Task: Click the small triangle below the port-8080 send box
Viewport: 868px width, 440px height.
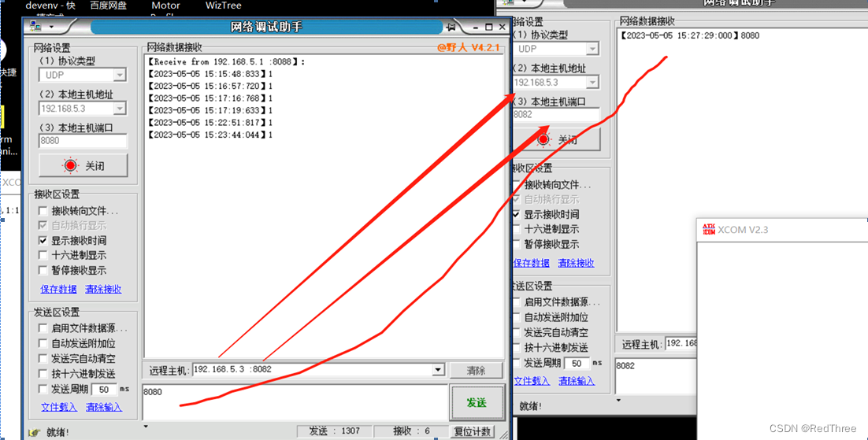Action: click(146, 426)
